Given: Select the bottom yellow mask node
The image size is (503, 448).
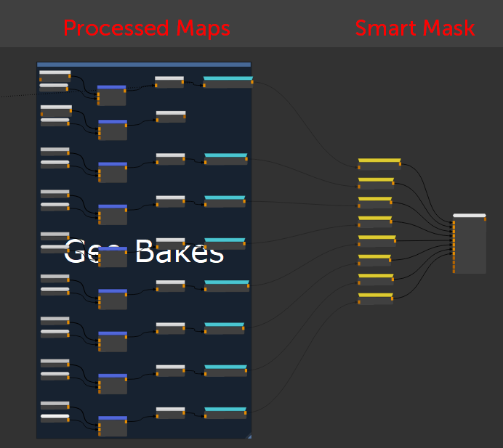Looking at the screenshot, I should tap(375, 298).
